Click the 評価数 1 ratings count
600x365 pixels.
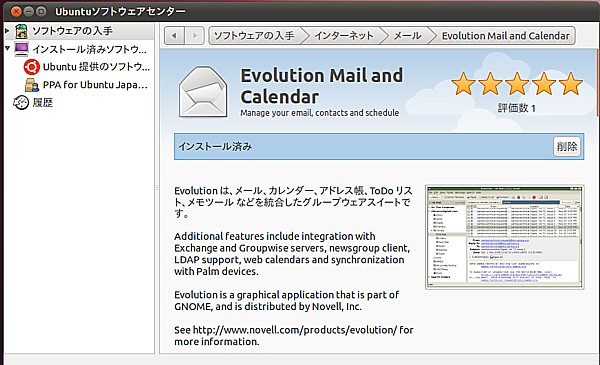517,108
